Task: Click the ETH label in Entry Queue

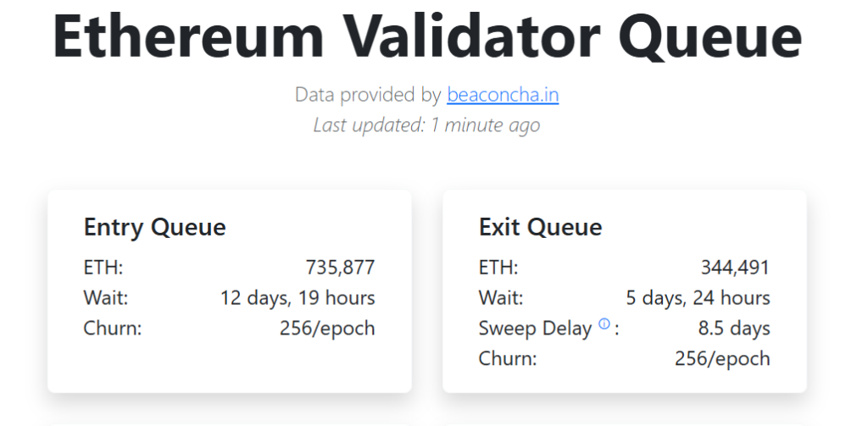Action: (103, 268)
